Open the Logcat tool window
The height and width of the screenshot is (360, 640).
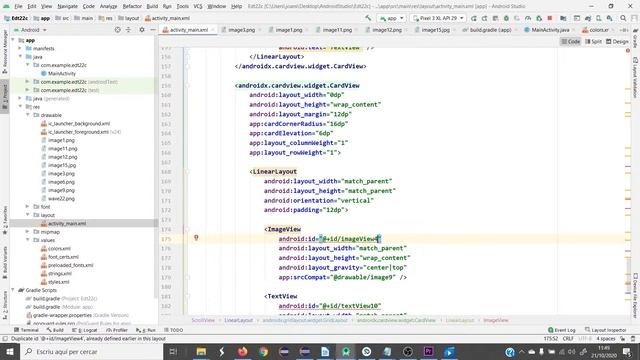[84, 330]
